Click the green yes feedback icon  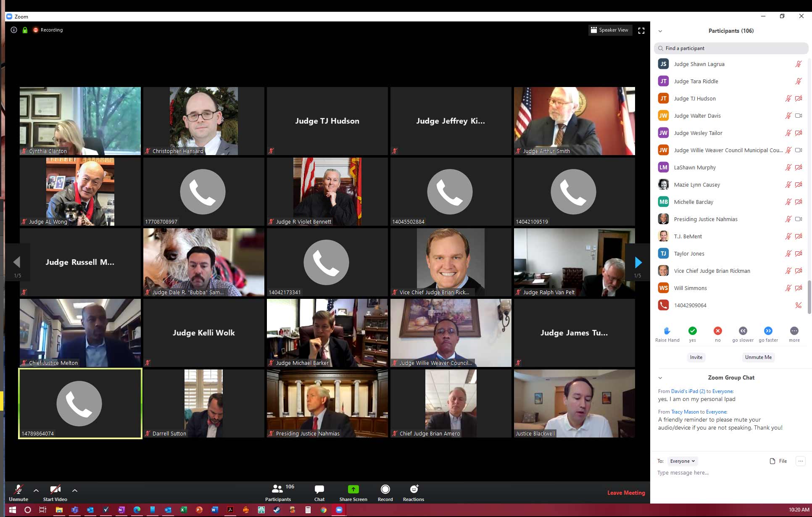point(692,331)
